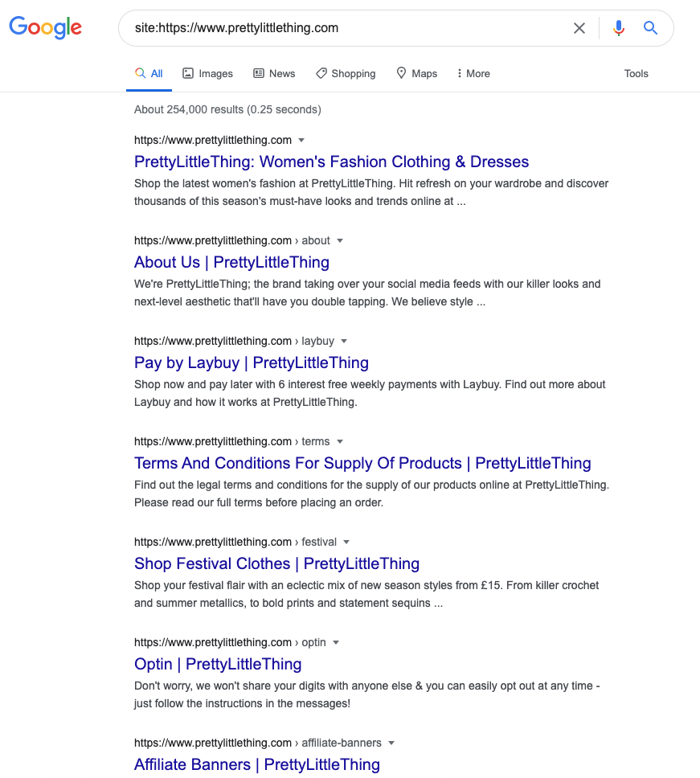Start voice search with the microphone icon
700x778 pixels.
pos(618,28)
